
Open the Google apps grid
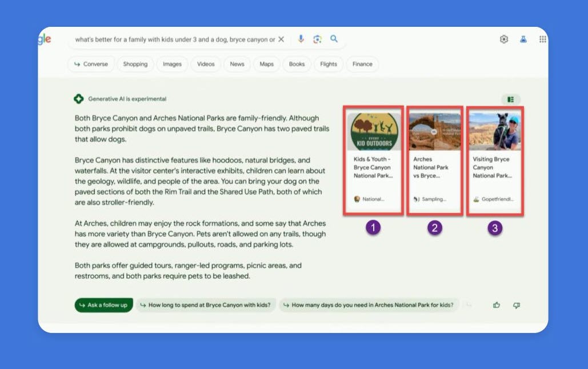(x=542, y=39)
